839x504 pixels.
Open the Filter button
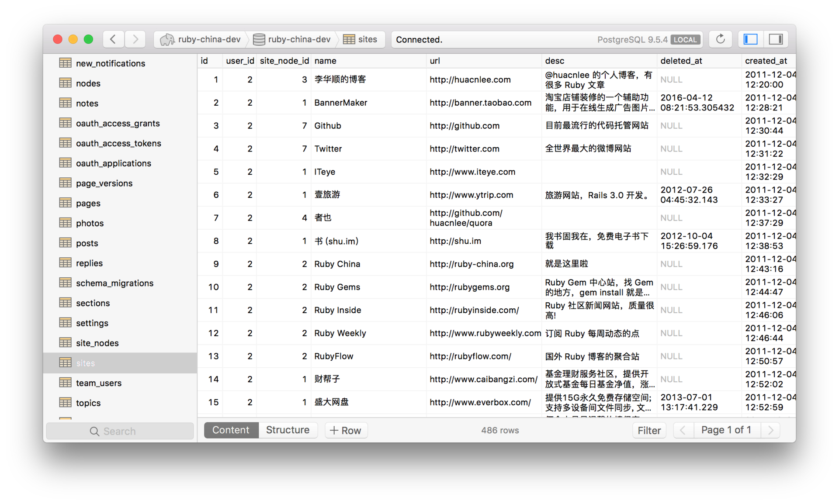[x=649, y=430]
